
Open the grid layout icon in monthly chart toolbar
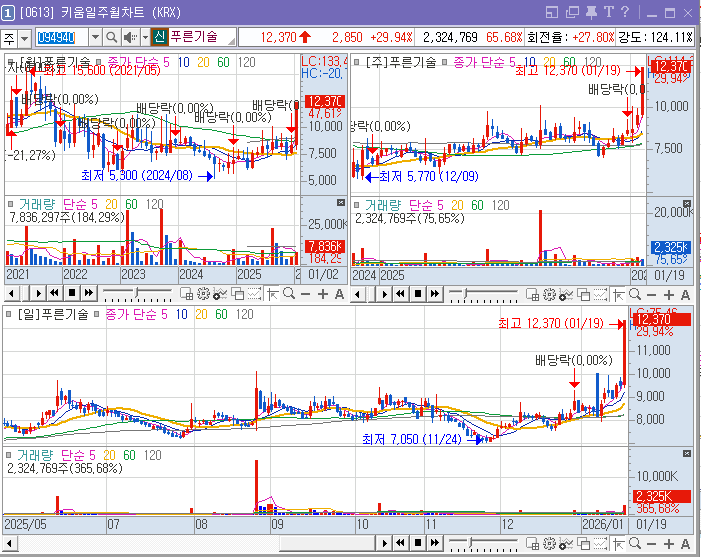(x=186, y=294)
